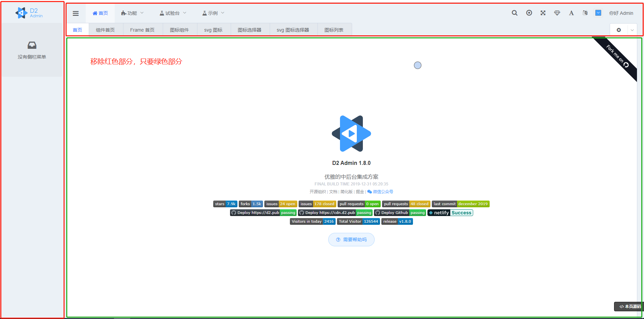Open the 文档 link
Screen dimensions: 644x319
(333, 192)
